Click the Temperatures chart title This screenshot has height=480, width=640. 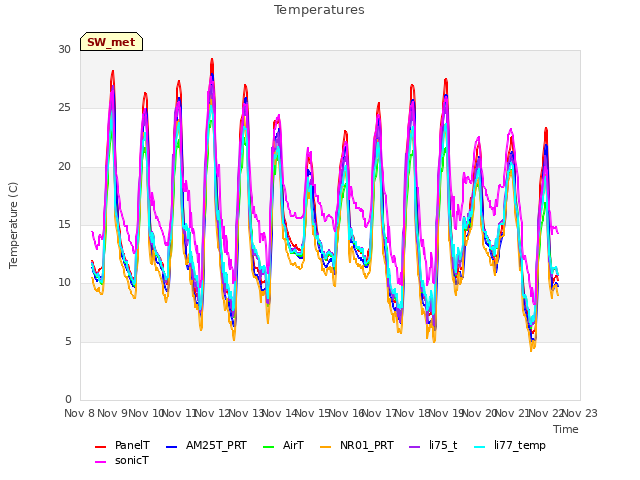[x=319, y=10]
